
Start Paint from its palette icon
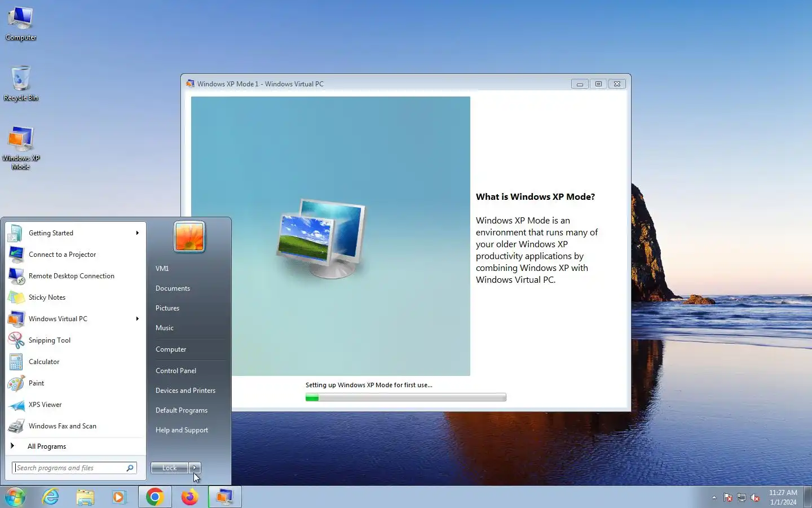coord(16,383)
